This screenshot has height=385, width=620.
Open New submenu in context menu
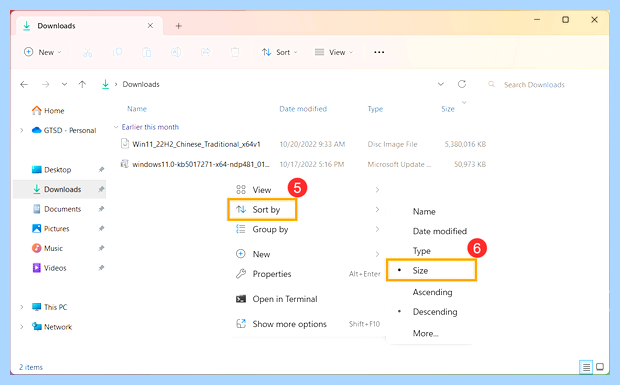click(x=308, y=254)
